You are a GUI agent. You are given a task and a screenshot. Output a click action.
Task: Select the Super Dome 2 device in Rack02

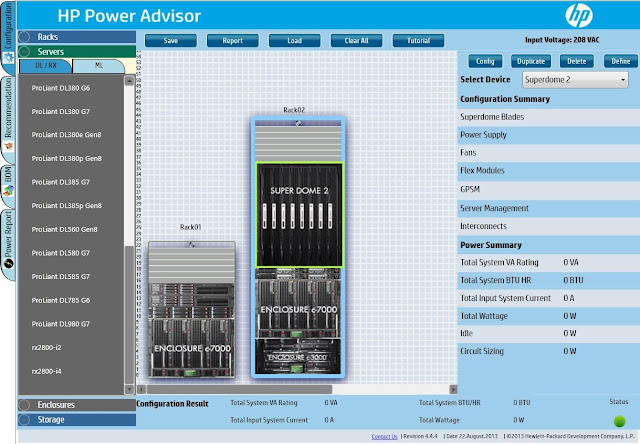point(300,215)
